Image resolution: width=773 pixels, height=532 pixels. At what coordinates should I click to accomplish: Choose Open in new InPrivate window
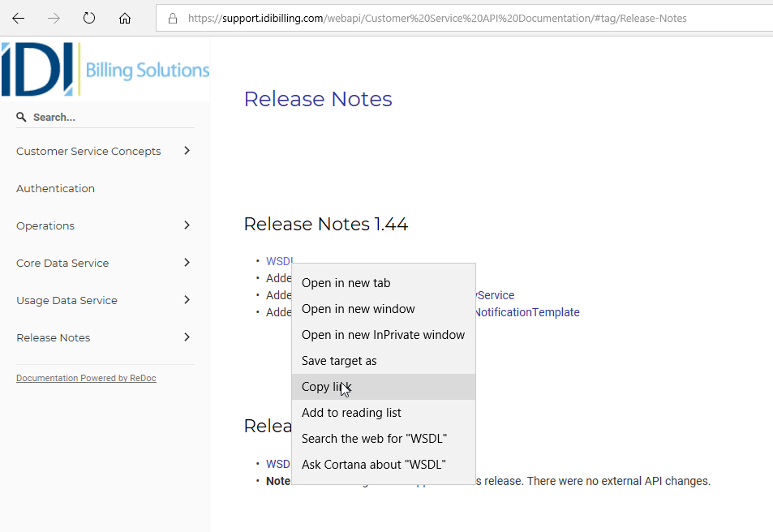point(383,335)
